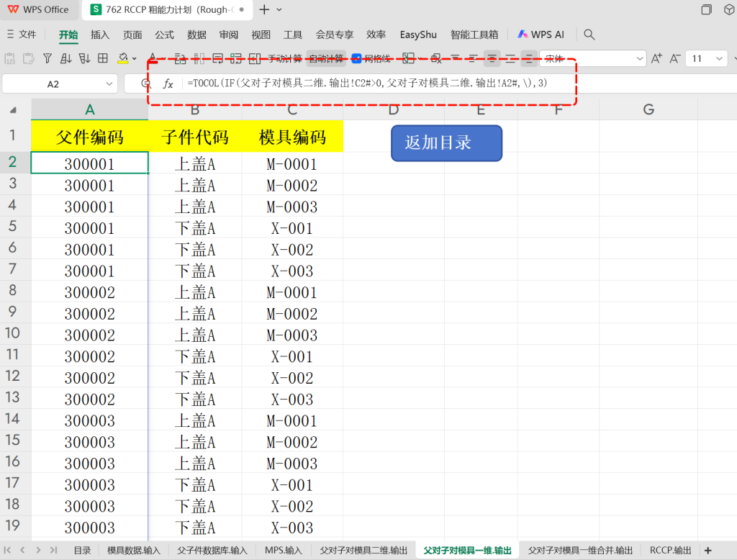Open the A2 name box dropdown

109,83
